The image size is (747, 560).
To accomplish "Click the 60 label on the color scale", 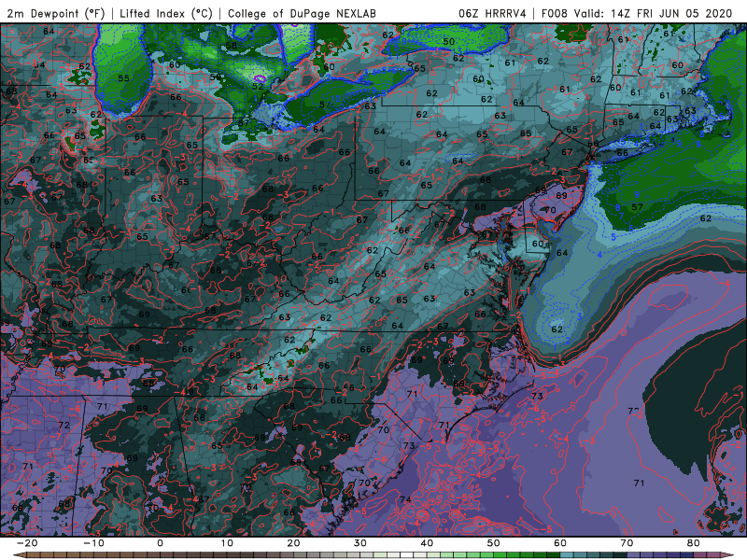I will (560, 543).
